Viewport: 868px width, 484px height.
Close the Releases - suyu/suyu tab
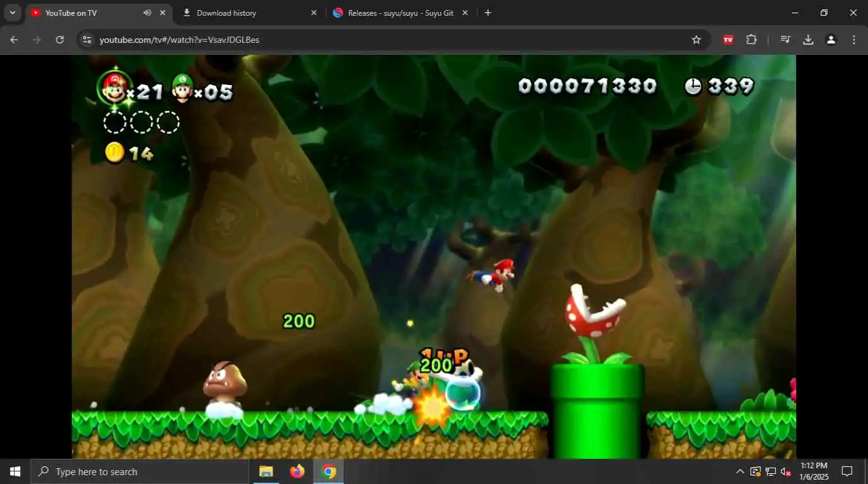tap(465, 13)
